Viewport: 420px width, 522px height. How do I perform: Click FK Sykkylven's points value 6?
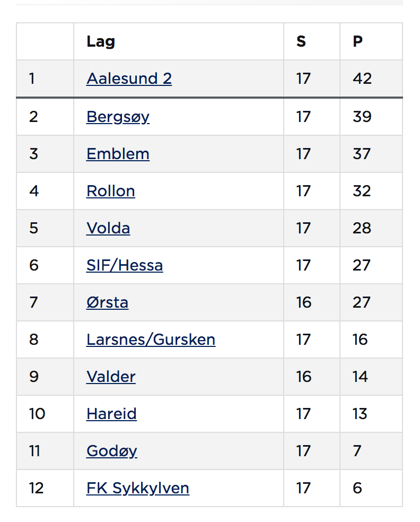tap(357, 488)
